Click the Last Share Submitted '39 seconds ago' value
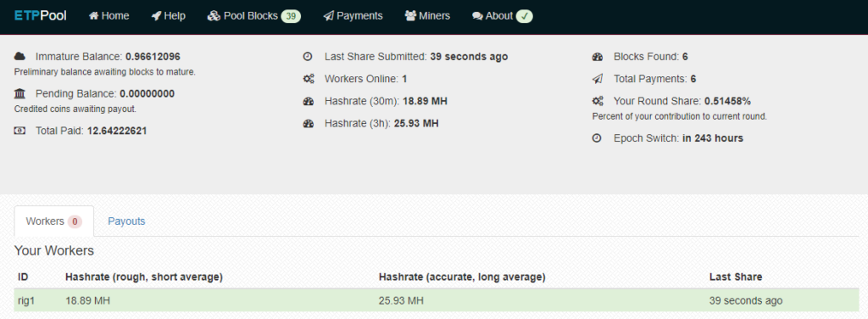 (x=469, y=57)
